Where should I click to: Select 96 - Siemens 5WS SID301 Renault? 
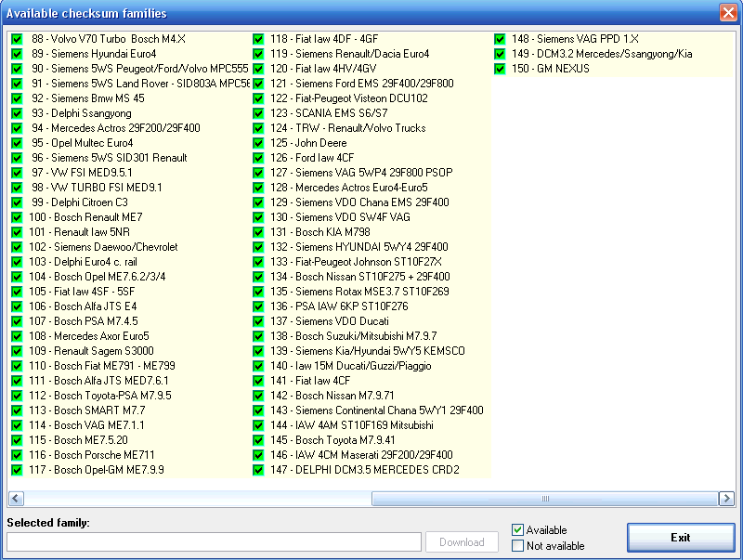(x=109, y=158)
